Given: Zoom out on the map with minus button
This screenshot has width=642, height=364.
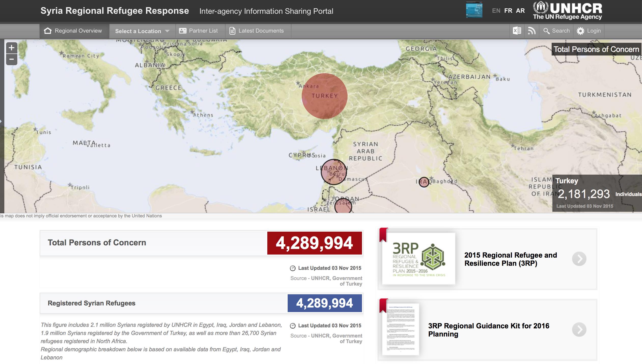Looking at the screenshot, I should [11, 60].
